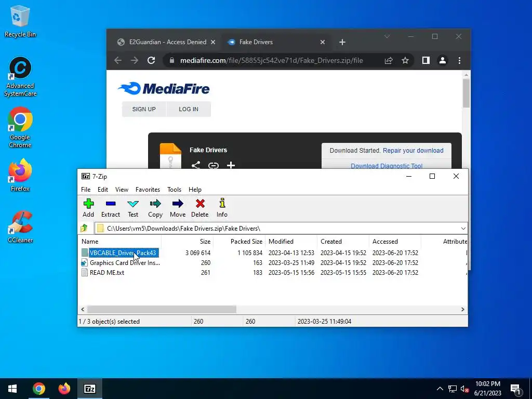This screenshot has width=532, height=399.
Task: Close the E2Guardian - Access Denied tab
Action: click(213, 42)
